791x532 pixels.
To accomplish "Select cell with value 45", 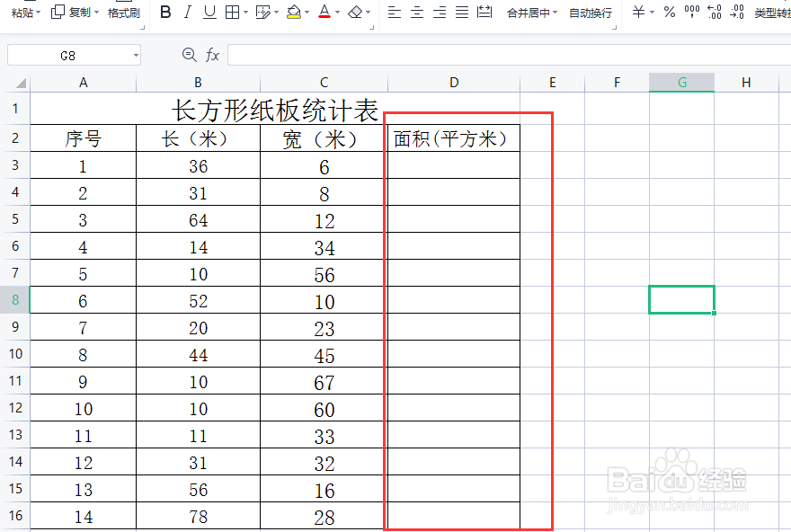I will [324, 354].
